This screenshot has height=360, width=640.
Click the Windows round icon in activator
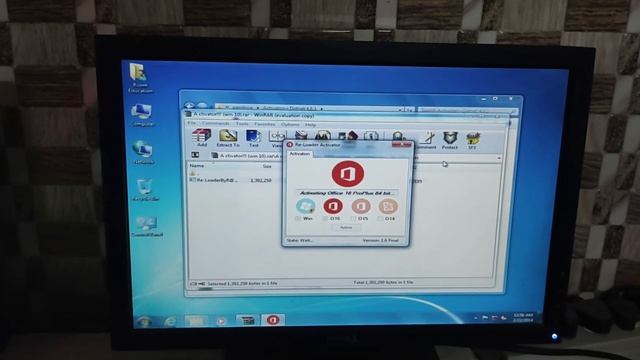[305, 206]
